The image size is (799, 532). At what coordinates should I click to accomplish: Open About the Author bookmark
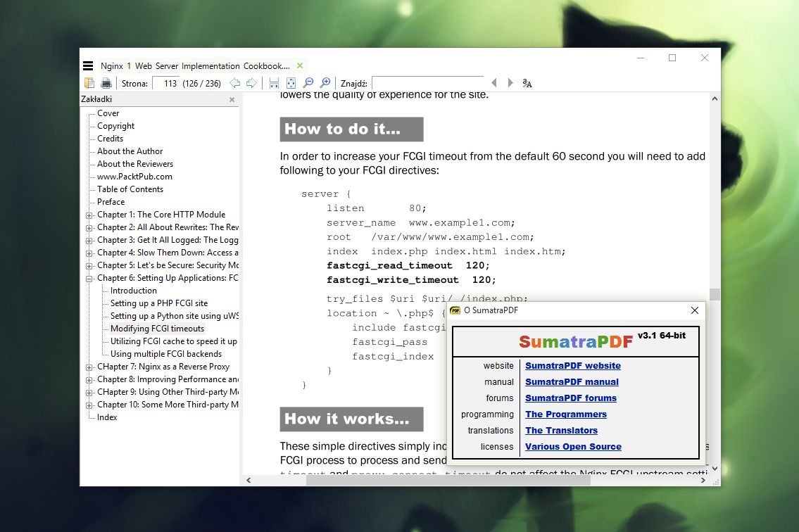pyautogui.click(x=130, y=151)
